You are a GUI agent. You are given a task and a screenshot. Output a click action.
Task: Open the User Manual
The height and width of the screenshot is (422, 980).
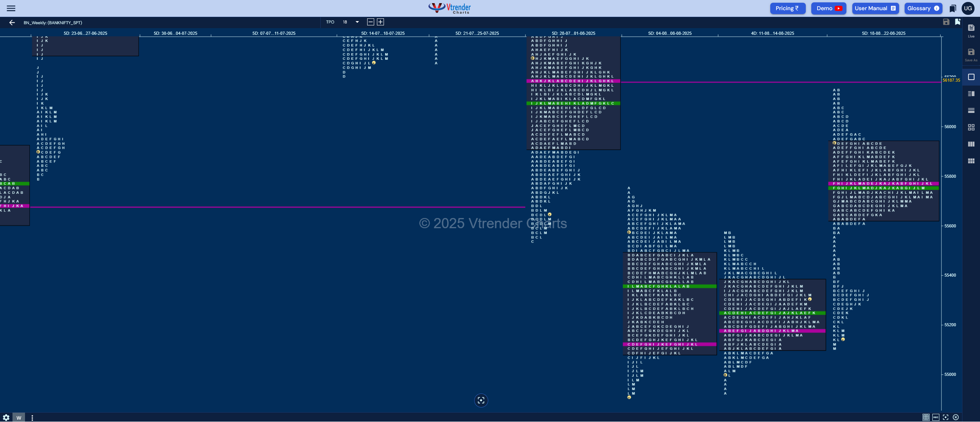coord(875,8)
